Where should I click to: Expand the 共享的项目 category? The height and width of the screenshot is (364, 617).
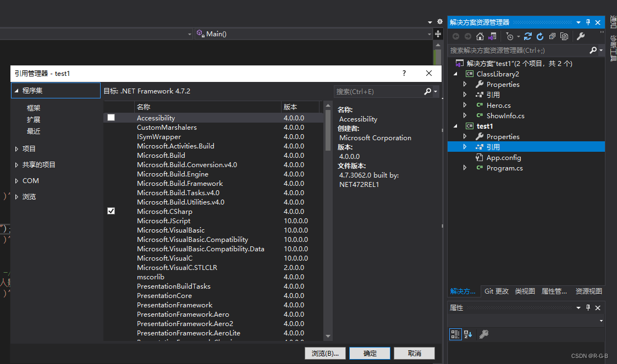(x=16, y=165)
